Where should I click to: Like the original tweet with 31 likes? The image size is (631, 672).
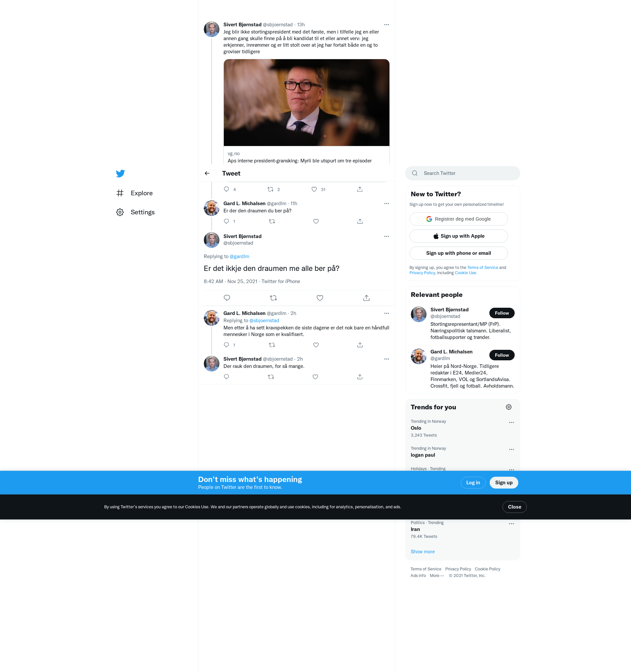314,189
